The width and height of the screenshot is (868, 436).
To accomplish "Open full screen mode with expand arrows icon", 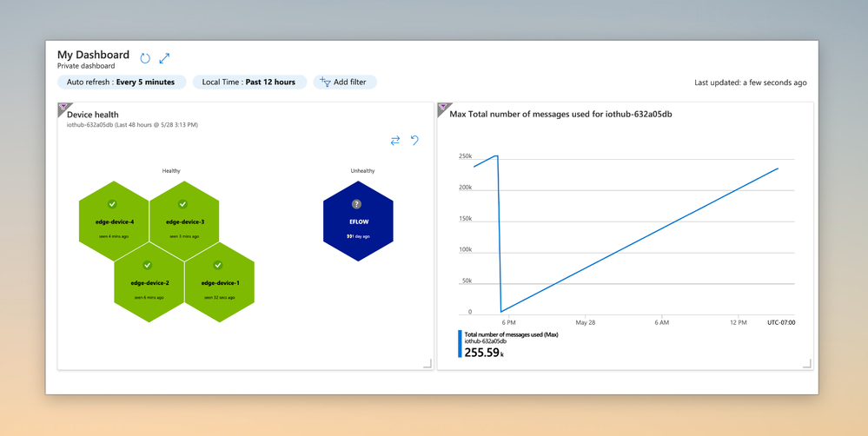I will (164, 58).
